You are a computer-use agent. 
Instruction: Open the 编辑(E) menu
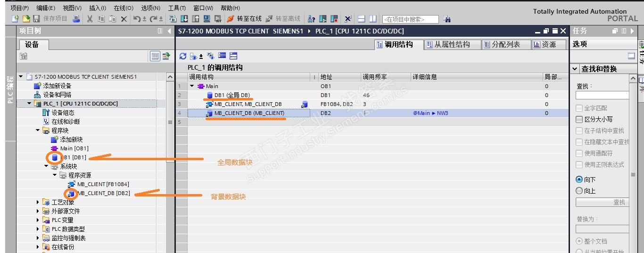pyautogui.click(x=46, y=8)
